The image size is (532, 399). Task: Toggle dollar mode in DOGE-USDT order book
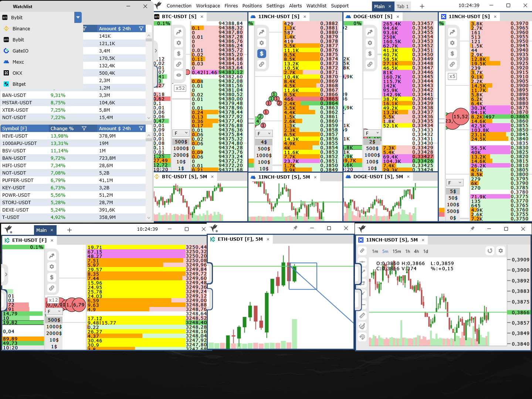coord(370,54)
